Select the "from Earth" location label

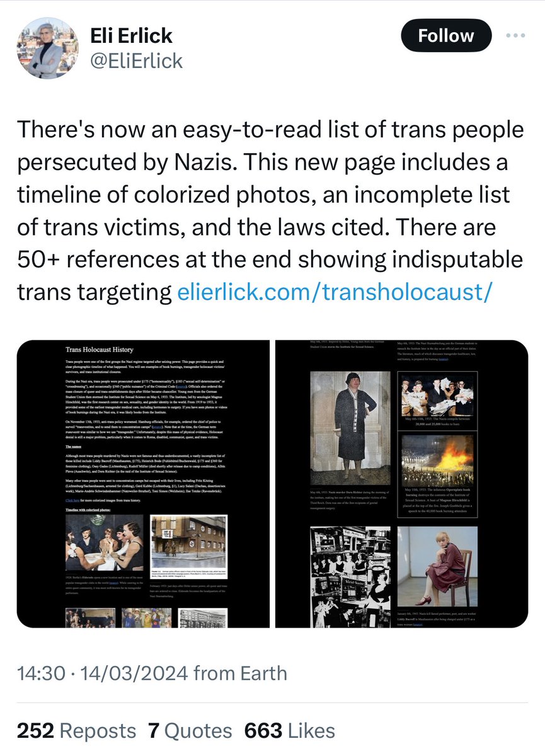(x=240, y=673)
